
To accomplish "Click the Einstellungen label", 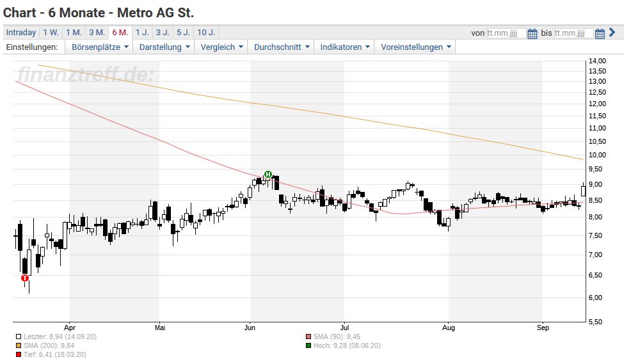I will pyautogui.click(x=32, y=47).
